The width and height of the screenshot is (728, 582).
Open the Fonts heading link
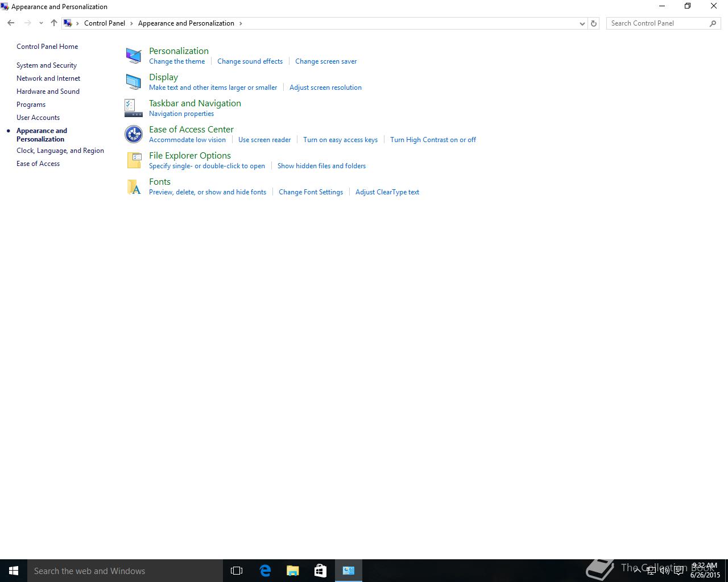click(160, 181)
